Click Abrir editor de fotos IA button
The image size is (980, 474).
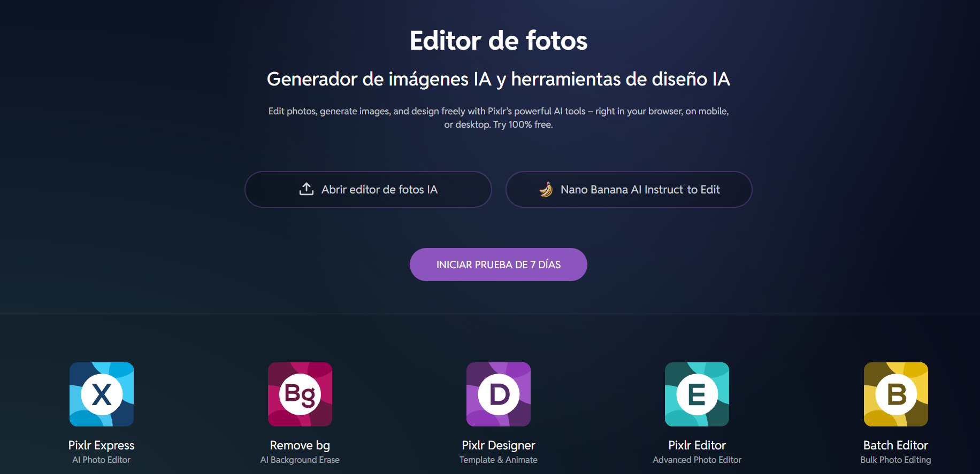(368, 189)
